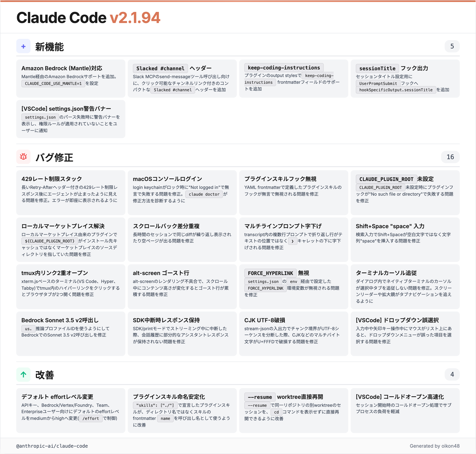Click the CLAUDE_PLUGIN_ROOT 未設定 card title
This screenshot has height=454, width=476.
(394, 179)
